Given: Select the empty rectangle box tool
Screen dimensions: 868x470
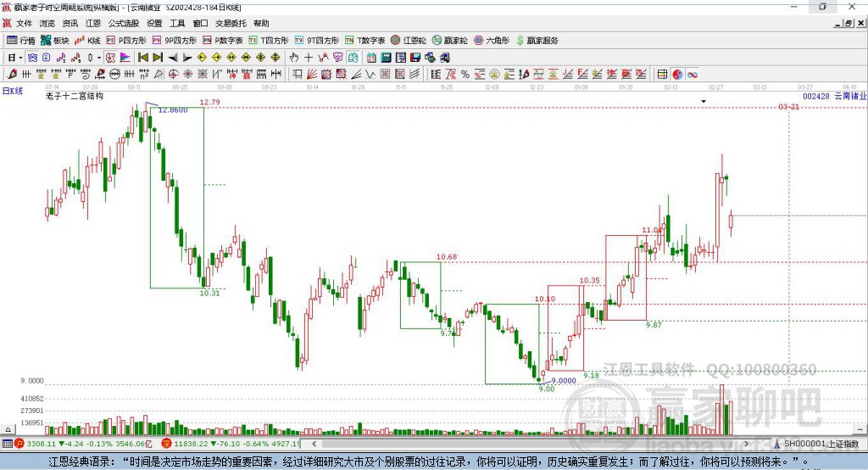Looking at the screenshot, I should click(x=298, y=75).
